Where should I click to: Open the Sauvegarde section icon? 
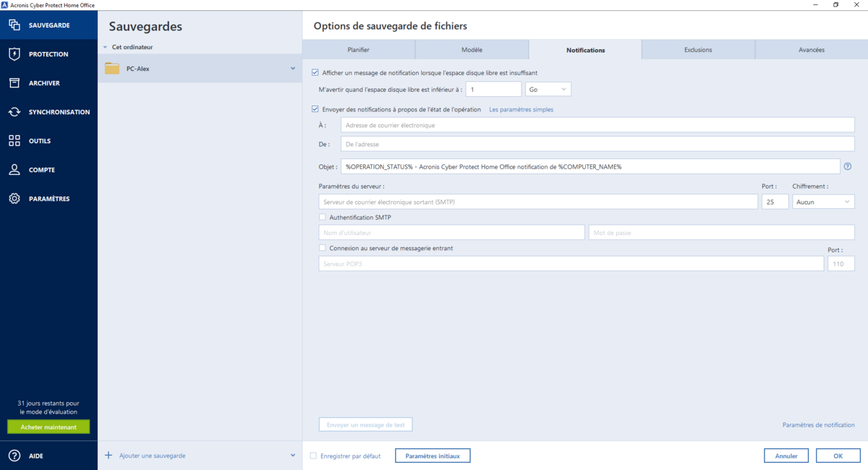14,25
